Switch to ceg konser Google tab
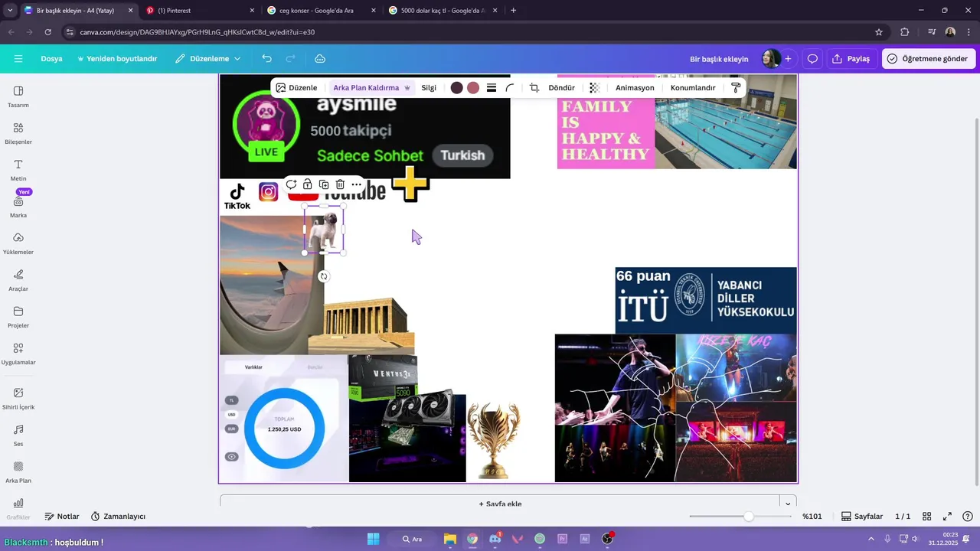Screen dimensions: 980x551 tap(322, 11)
